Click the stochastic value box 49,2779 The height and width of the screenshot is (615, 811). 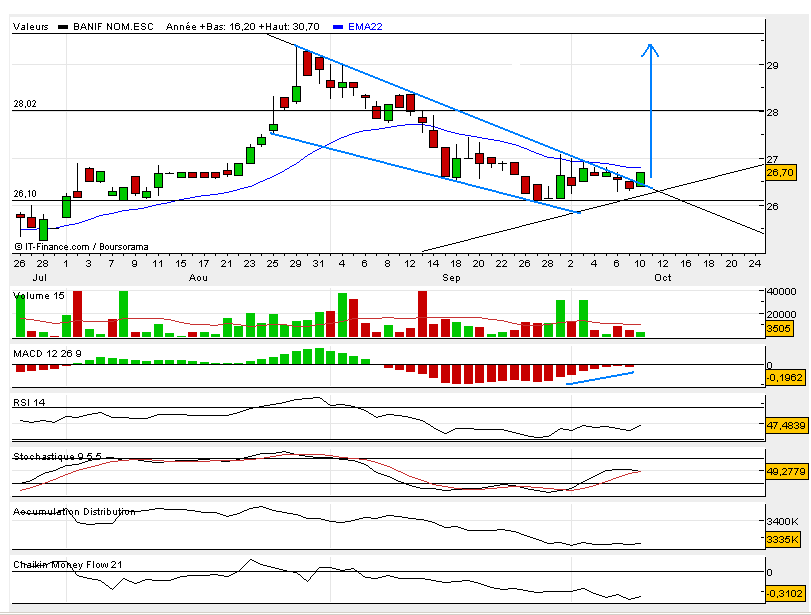(786, 471)
